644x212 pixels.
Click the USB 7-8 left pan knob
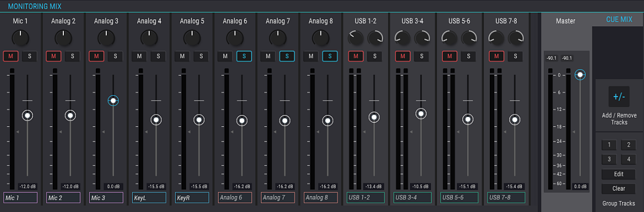496,38
